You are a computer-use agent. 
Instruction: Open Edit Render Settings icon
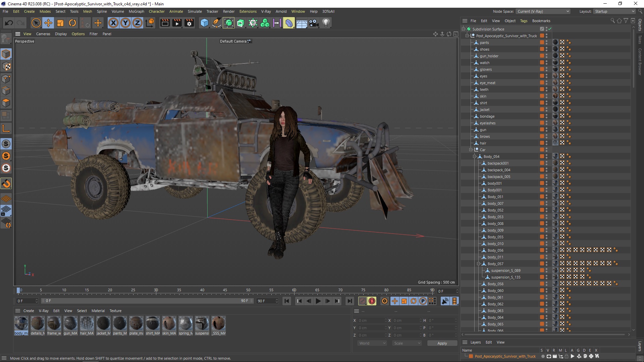(x=190, y=23)
